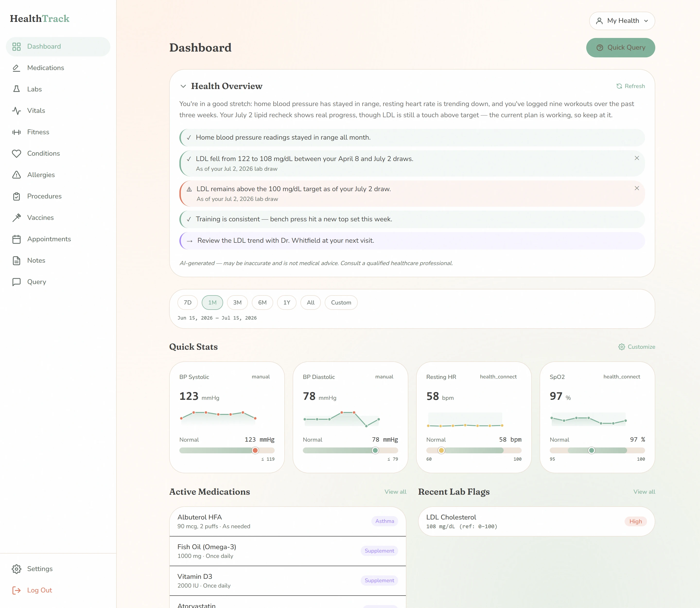700x608 pixels.
Task: Select the 7D time range
Action: pos(188,303)
